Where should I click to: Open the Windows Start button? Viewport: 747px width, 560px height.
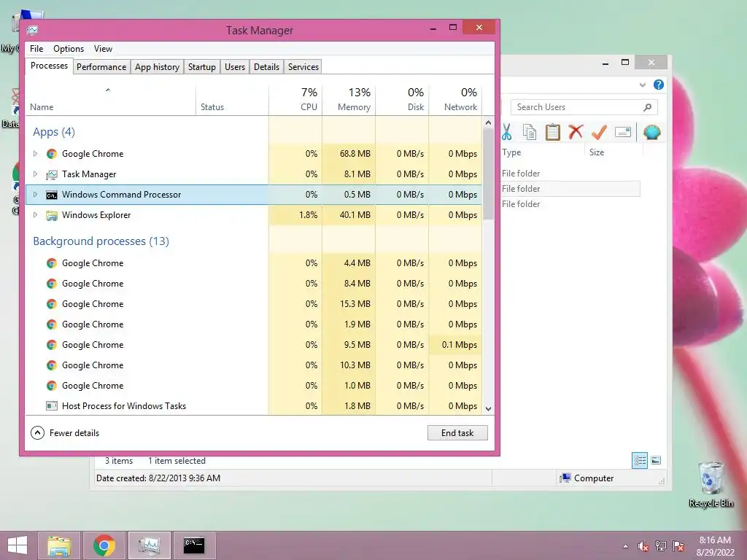click(18, 545)
